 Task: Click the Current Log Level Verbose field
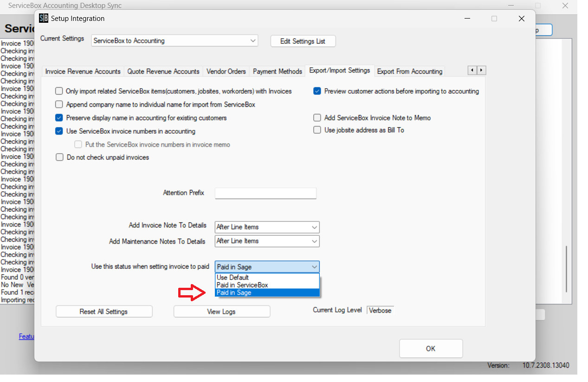[381, 311]
